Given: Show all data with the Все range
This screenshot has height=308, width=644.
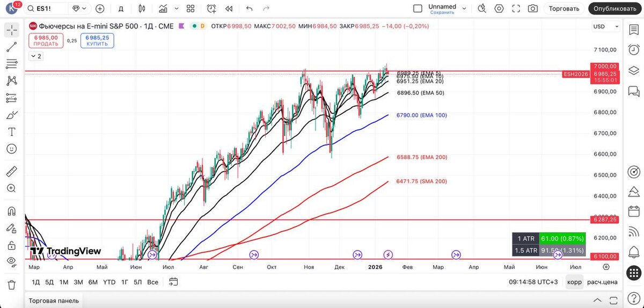Looking at the screenshot, I should click(x=152, y=282).
